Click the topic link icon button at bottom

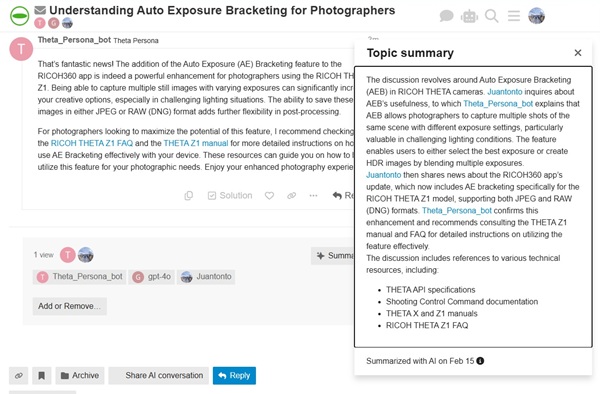click(x=19, y=376)
